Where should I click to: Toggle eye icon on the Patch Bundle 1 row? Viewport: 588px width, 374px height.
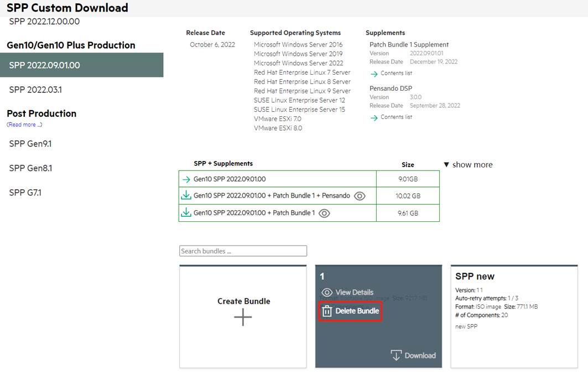click(324, 213)
